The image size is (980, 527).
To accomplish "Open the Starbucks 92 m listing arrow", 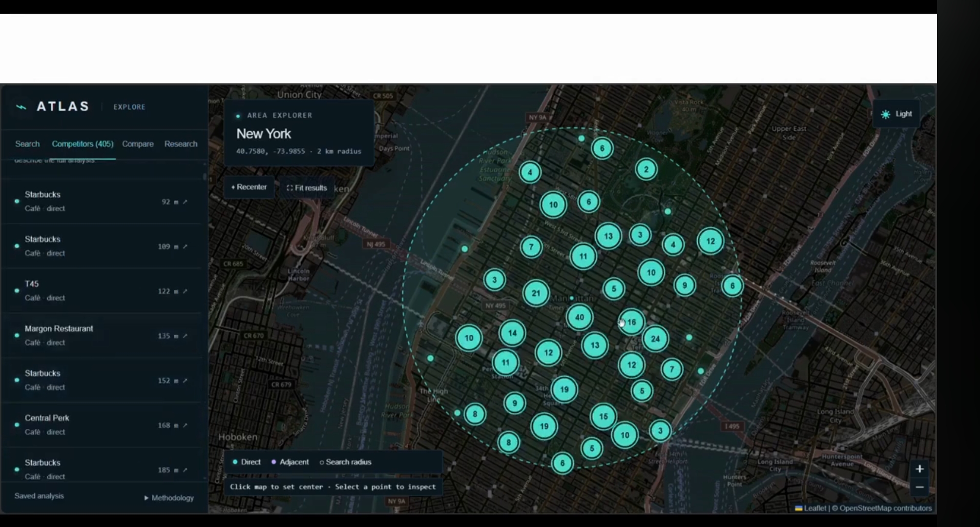I will point(185,202).
